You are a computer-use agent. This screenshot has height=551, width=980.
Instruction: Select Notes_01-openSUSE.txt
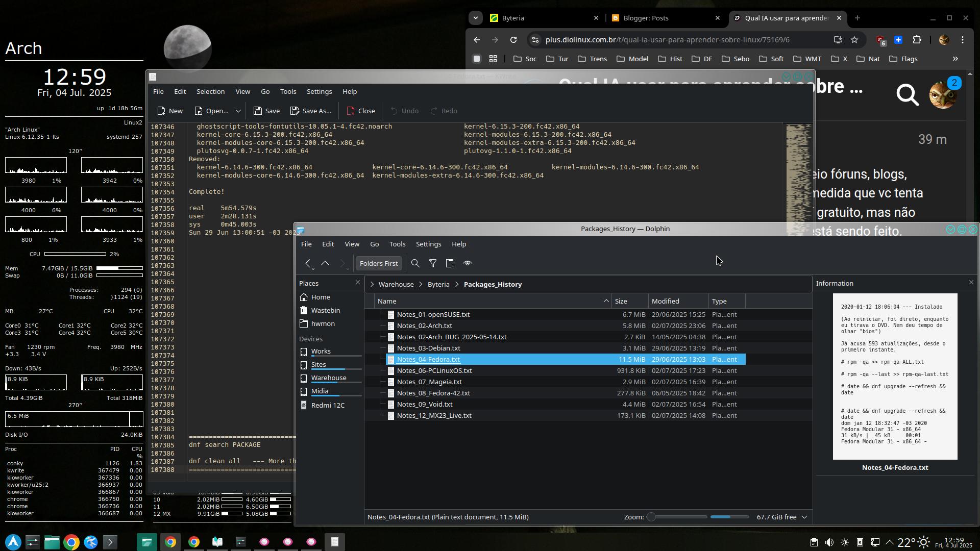(433, 314)
